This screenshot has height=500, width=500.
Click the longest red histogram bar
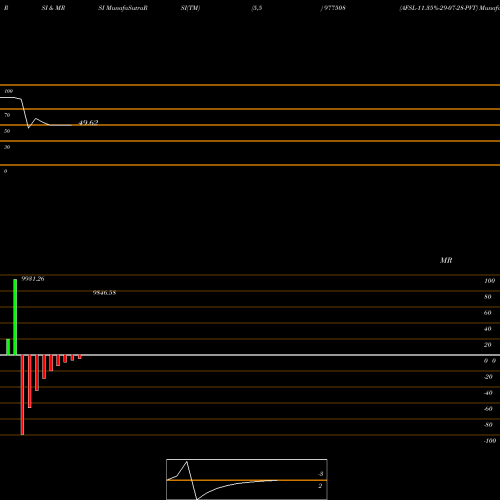click(22, 395)
